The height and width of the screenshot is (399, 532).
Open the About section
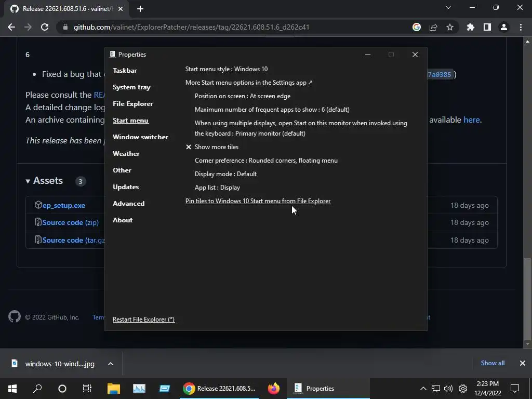point(123,220)
